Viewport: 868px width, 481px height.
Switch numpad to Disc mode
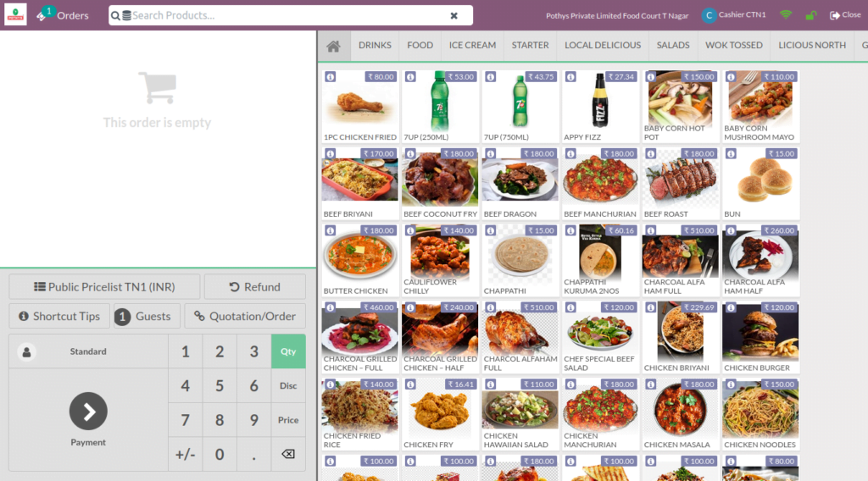288,385
